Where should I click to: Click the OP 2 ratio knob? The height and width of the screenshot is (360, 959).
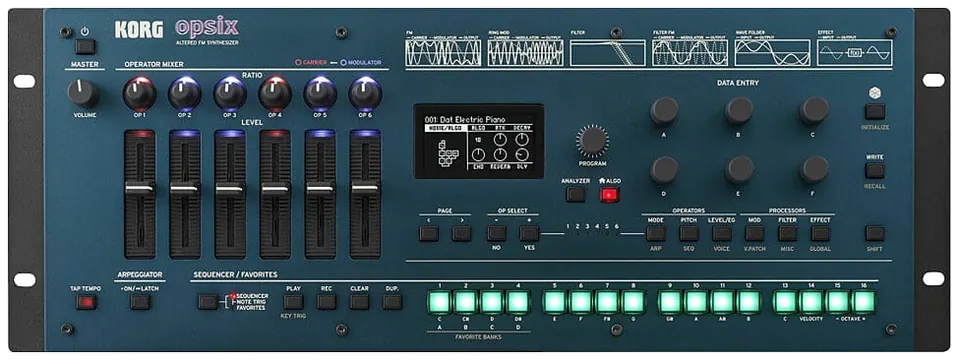(x=185, y=94)
